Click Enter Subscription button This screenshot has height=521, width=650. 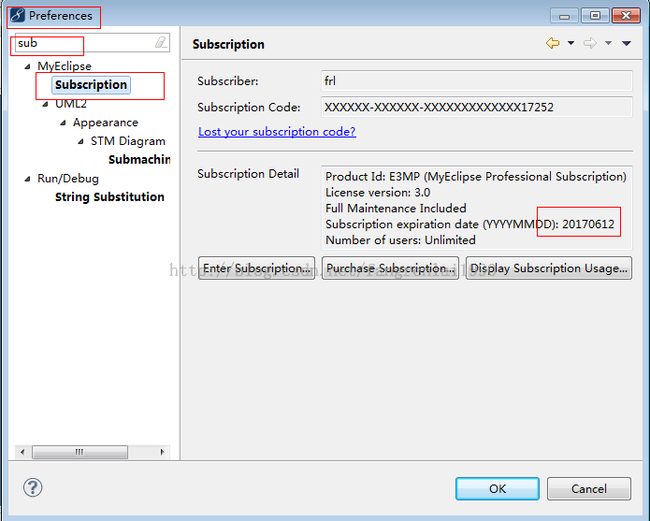257,268
